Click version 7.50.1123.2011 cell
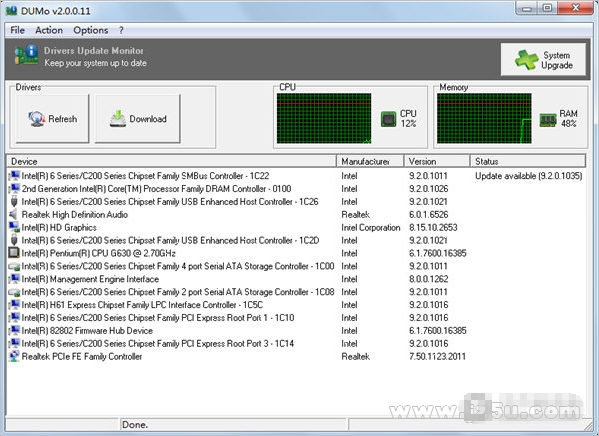The width and height of the screenshot is (599, 436). (437, 357)
